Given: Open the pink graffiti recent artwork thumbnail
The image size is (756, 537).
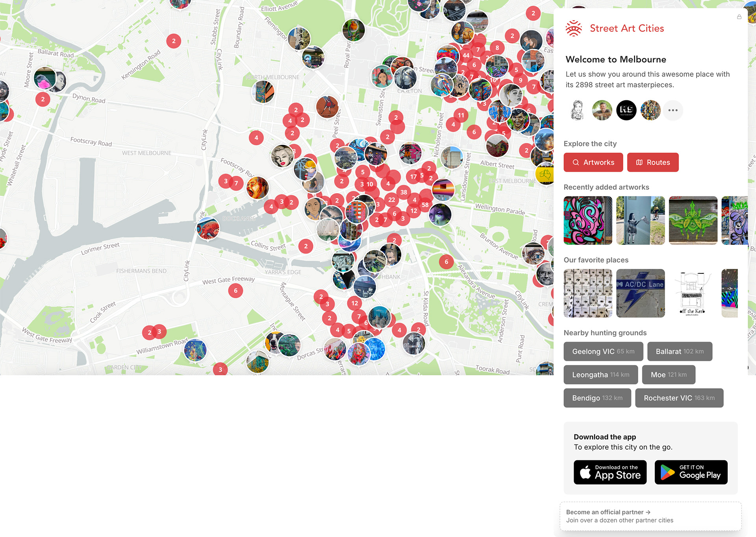Looking at the screenshot, I should click(588, 220).
